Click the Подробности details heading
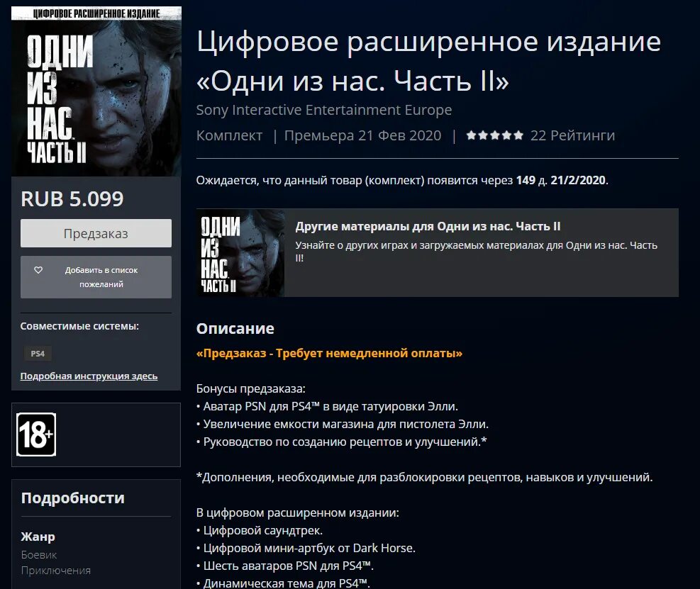 (x=73, y=498)
